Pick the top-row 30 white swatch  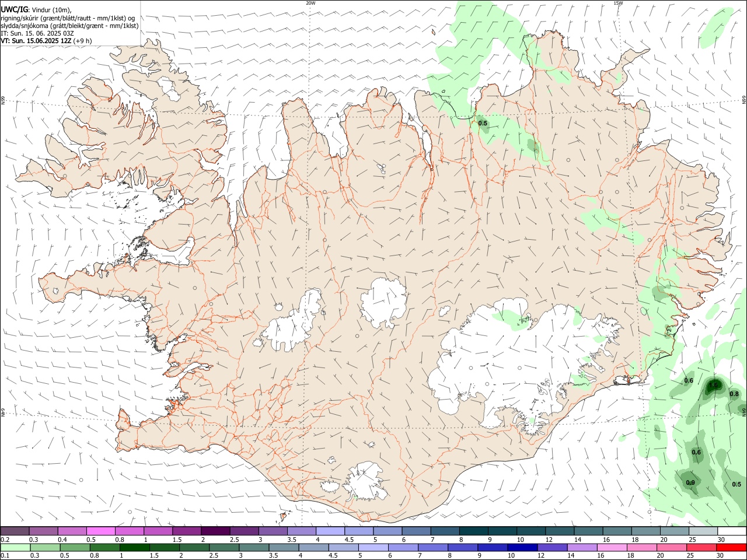pos(732,531)
